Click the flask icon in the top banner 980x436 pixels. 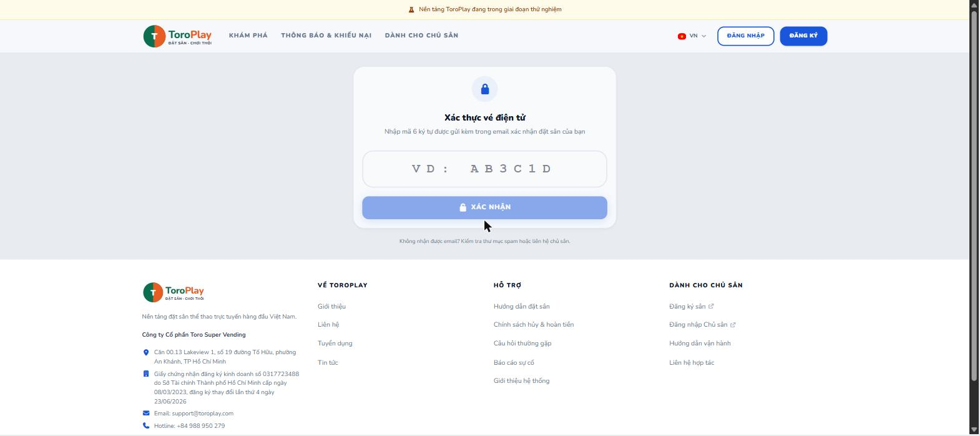click(x=411, y=9)
